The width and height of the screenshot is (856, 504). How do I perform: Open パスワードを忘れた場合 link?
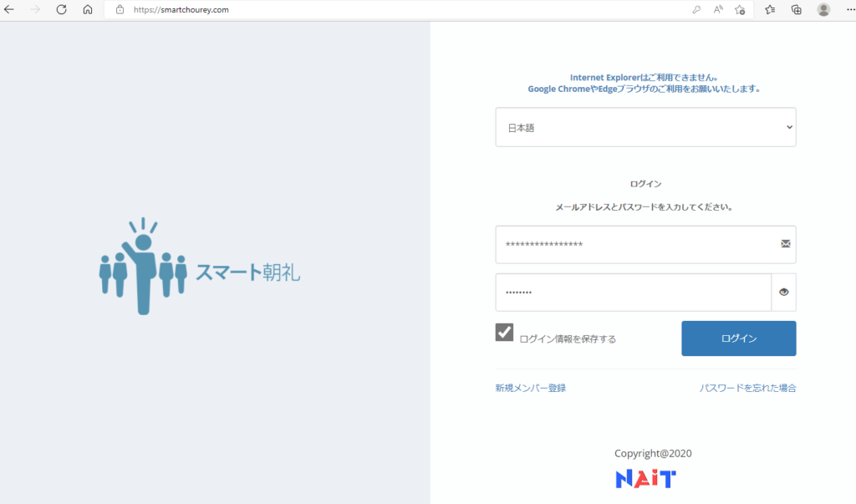point(748,388)
